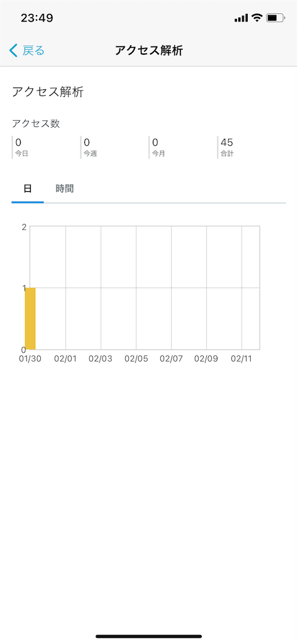Tap the home indicator bar at bottom
The height and width of the screenshot is (644, 298).
(148, 636)
